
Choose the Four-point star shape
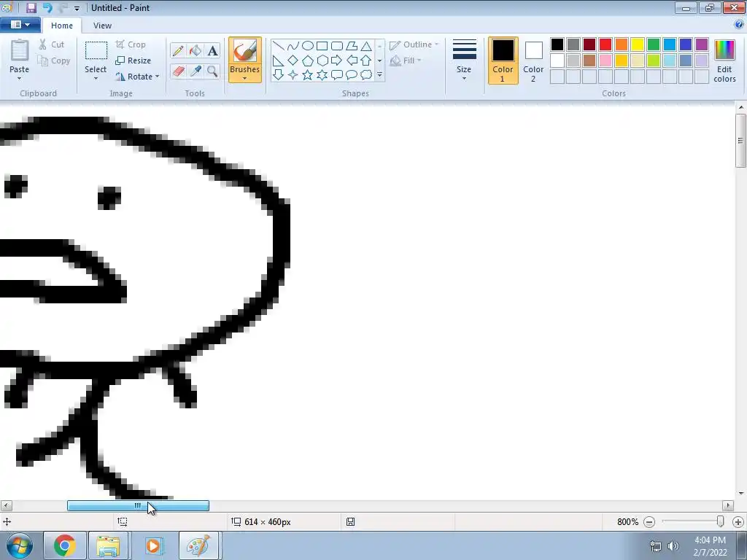[x=293, y=75]
